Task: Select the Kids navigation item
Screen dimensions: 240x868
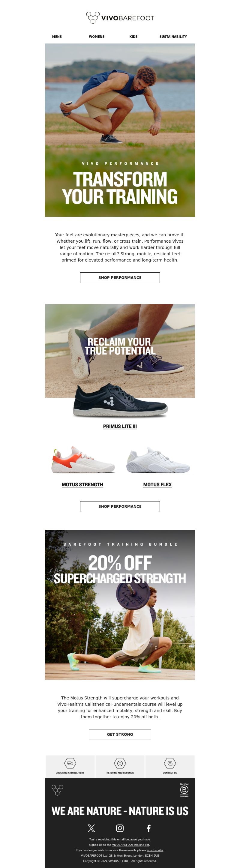Action: coord(133,37)
